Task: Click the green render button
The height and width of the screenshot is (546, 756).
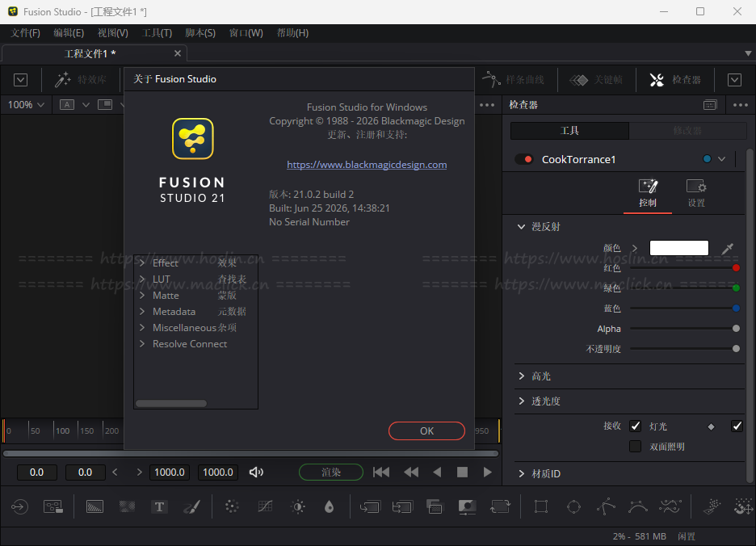Action: tap(331, 472)
